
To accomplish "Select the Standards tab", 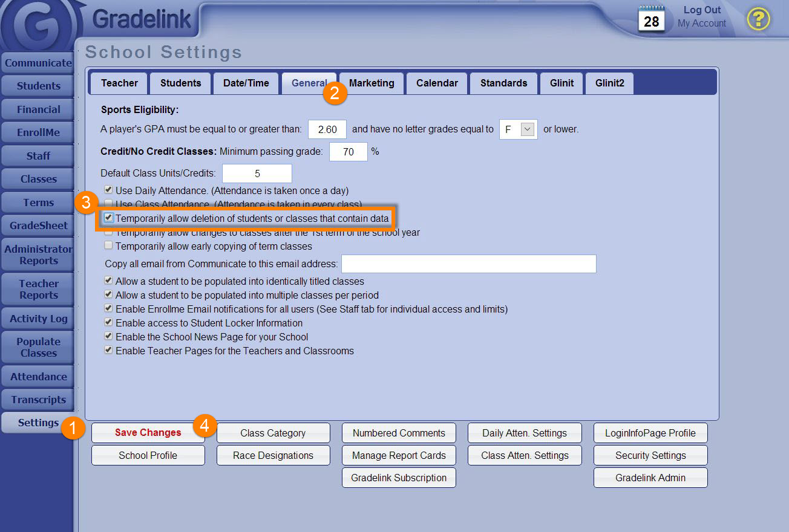I will click(503, 83).
